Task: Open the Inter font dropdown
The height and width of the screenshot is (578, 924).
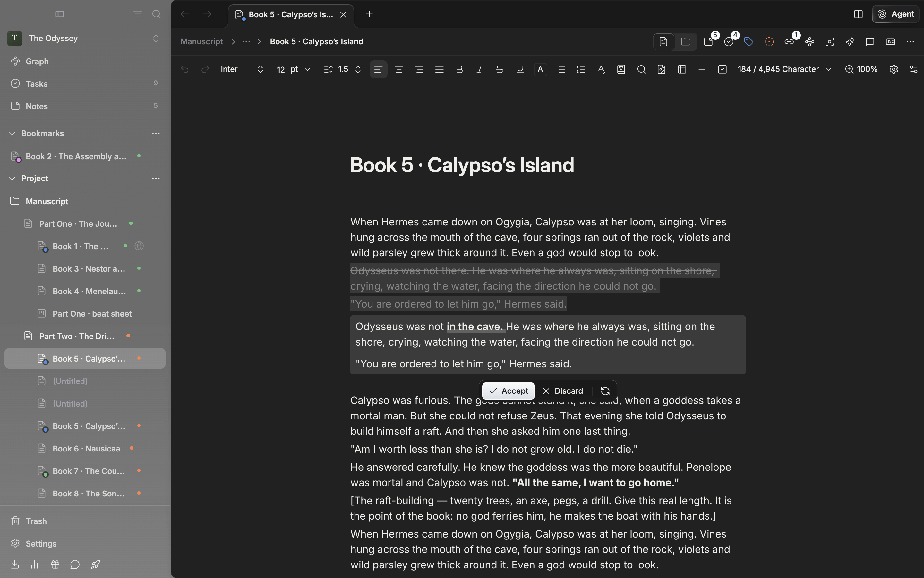Action: (x=242, y=69)
